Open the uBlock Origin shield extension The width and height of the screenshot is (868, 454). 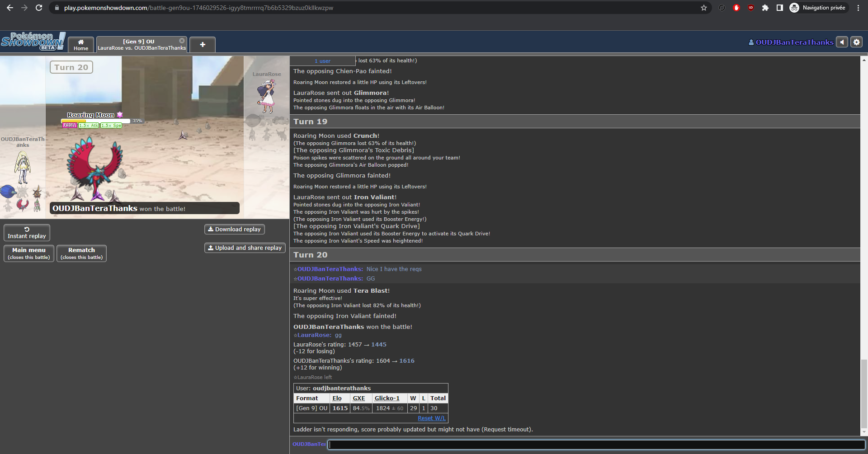click(x=751, y=8)
